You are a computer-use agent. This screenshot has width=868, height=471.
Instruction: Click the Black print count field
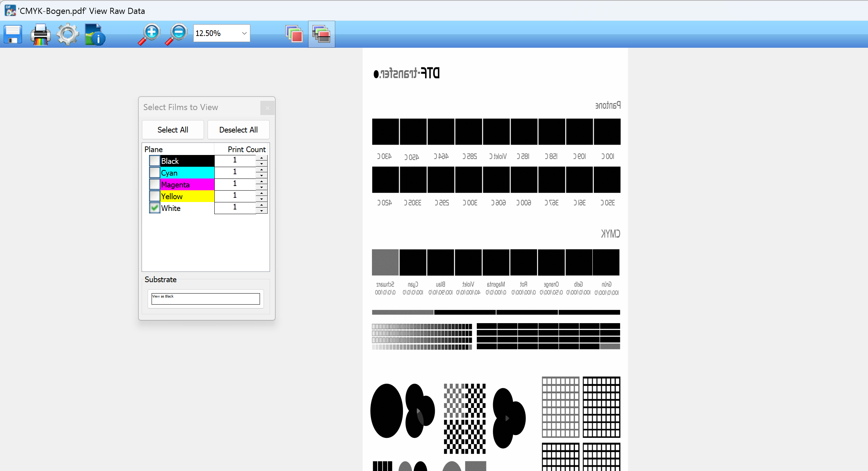click(235, 161)
